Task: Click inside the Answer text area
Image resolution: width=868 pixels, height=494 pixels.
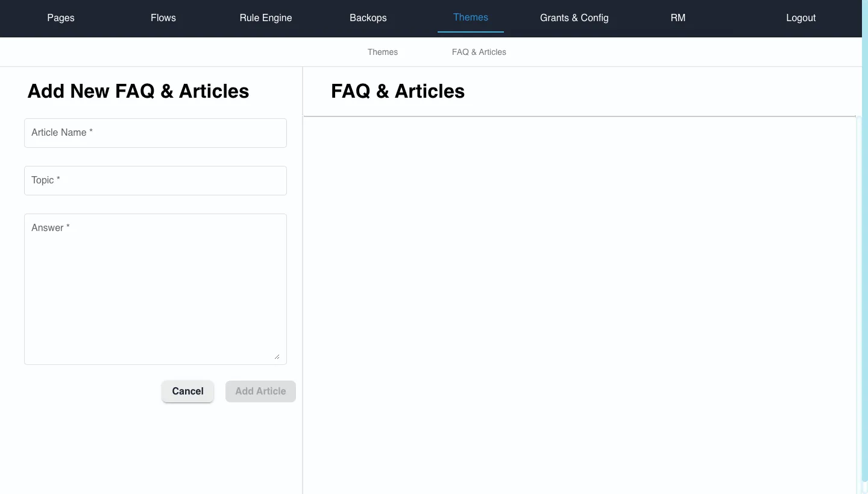Action: click(x=156, y=289)
